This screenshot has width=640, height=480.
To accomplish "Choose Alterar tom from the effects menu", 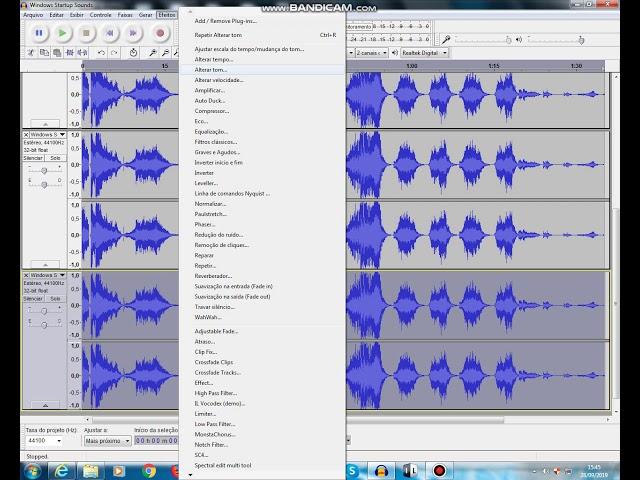I will [262, 70].
